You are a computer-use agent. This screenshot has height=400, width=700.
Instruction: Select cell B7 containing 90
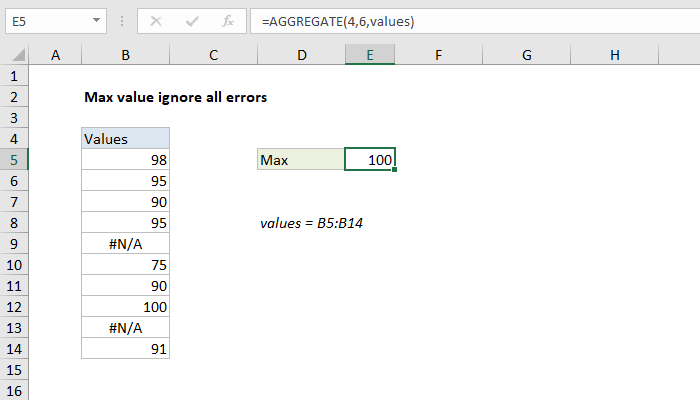[x=125, y=202]
